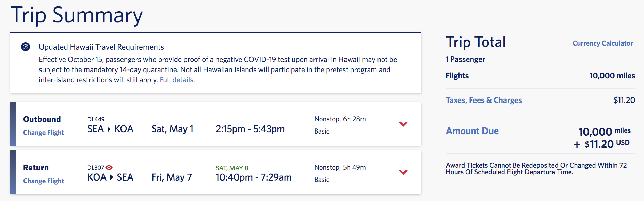
Task: Select the DL307 flight number
Action: click(x=96, y=167)
